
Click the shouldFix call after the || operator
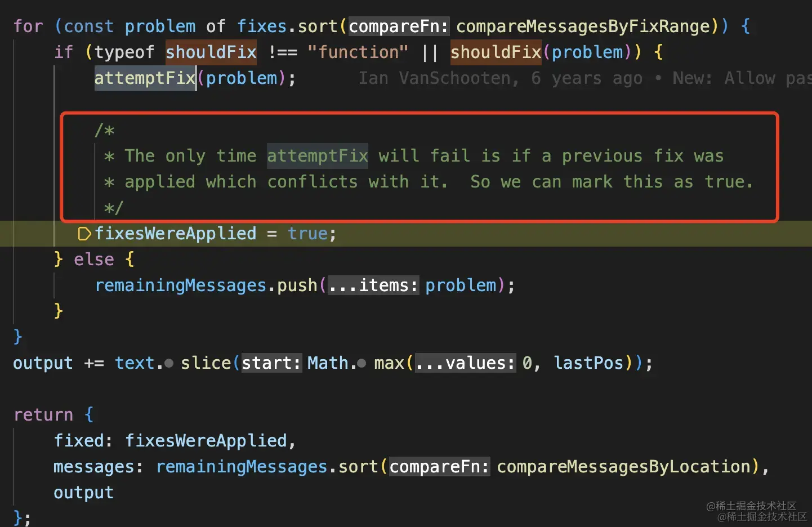(496, 52)
